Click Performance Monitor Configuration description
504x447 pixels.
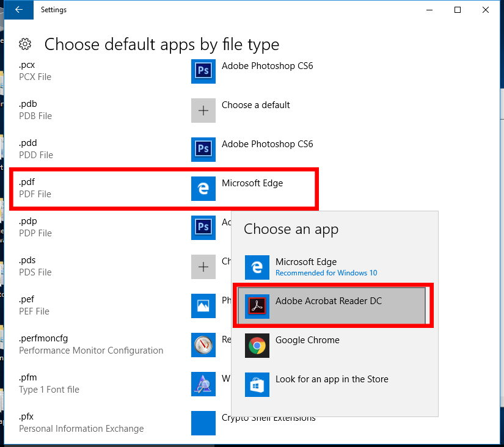(91, 351)
